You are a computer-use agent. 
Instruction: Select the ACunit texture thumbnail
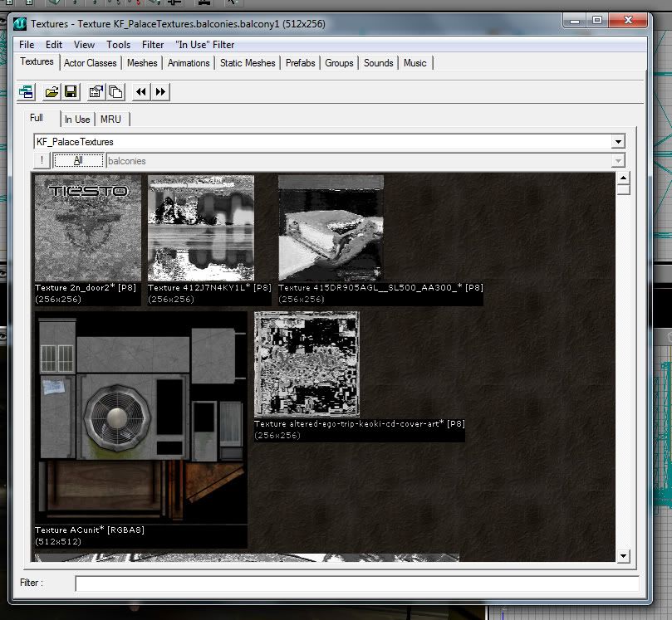click(x=140, y=417)
